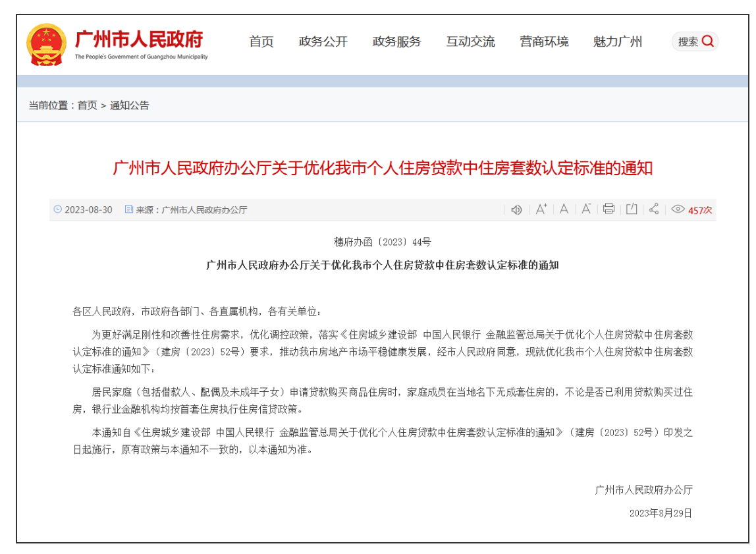Reset to default font size A icon
The width and height of the screenshot is (756, 554).
tap(564, 209)
